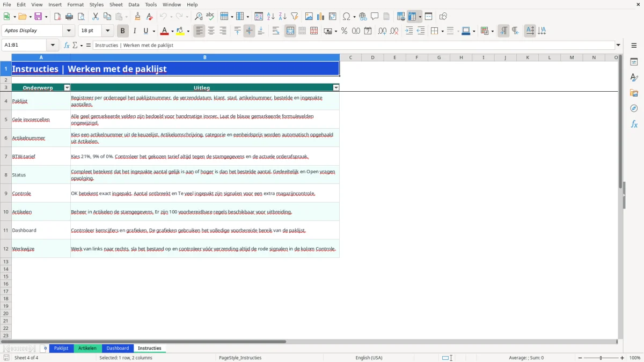Open the Uitleg column filter dropdown
644x362 pixels.
336,87
